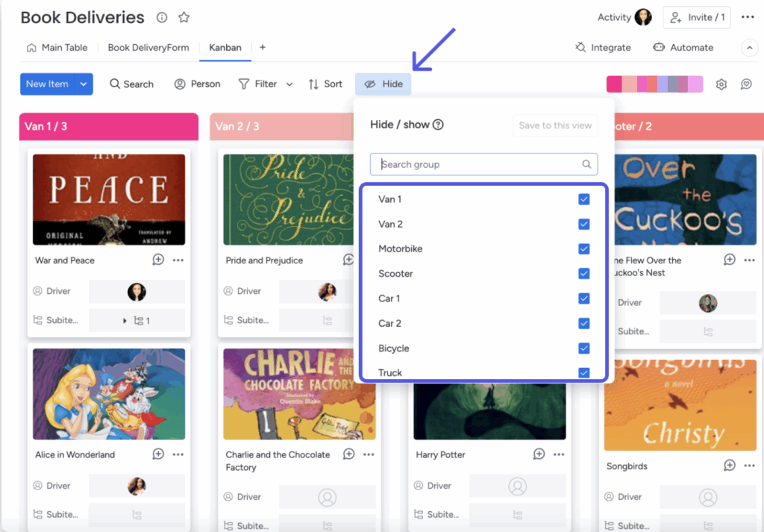Image resolution: width=764 pixels, height=532 pixels.
Task: Click the Hide / show help question mark
Action: click(x=438, y=125)
